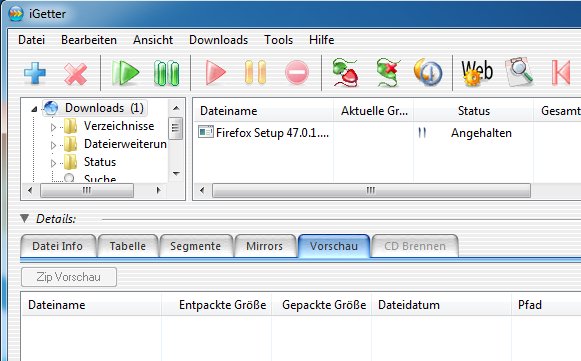581x361 pixels.
Task: Open the Ansicht menu
Action: [x=153, y=40]
